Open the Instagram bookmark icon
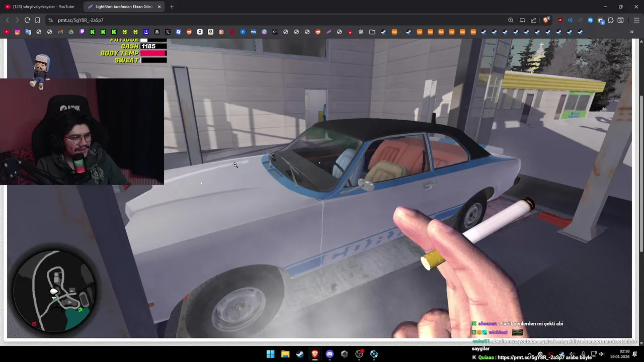644x362 pixels. click(17, 32)
